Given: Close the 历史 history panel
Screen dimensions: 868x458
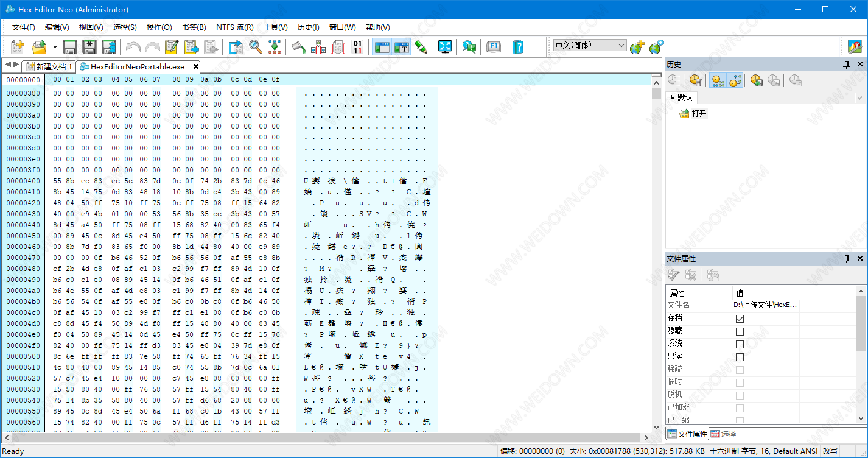Looking at the screenshot, I should coord(860,64).
